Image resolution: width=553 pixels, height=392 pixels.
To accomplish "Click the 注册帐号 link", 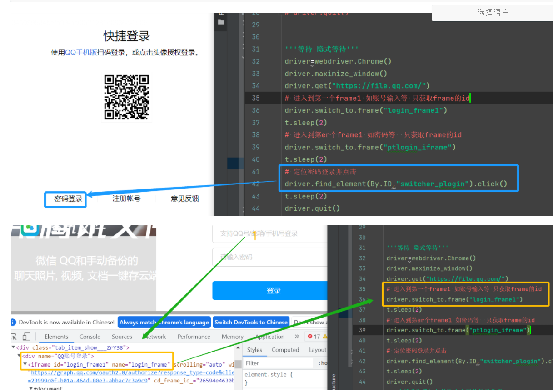I will (x=126, y=198).
